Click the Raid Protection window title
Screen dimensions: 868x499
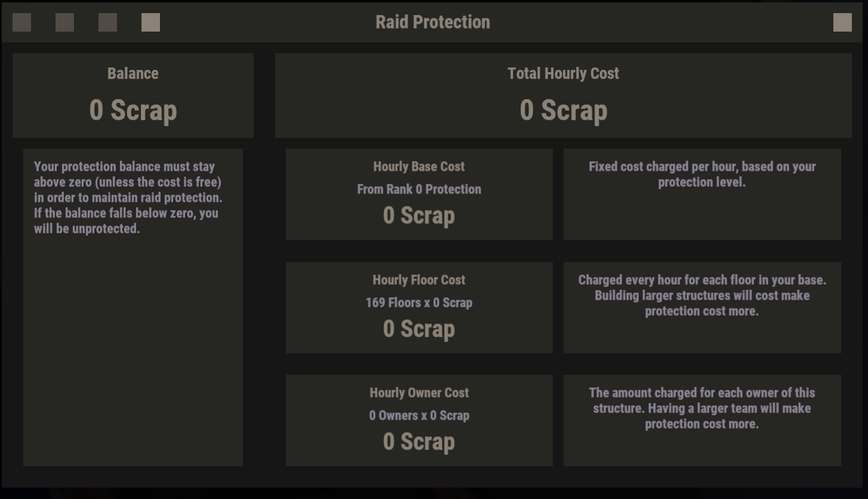433,22
